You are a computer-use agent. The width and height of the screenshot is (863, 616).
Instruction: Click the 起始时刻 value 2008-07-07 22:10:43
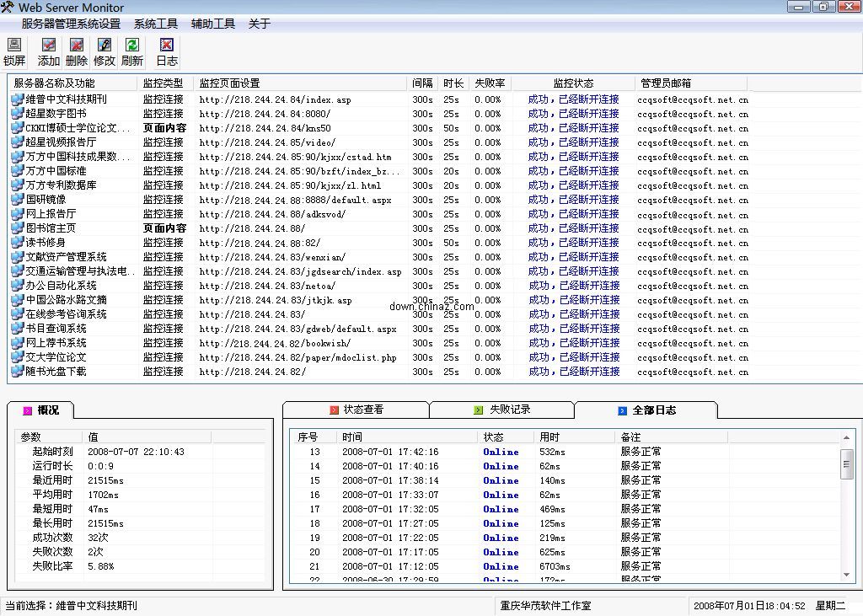(136, 452)
